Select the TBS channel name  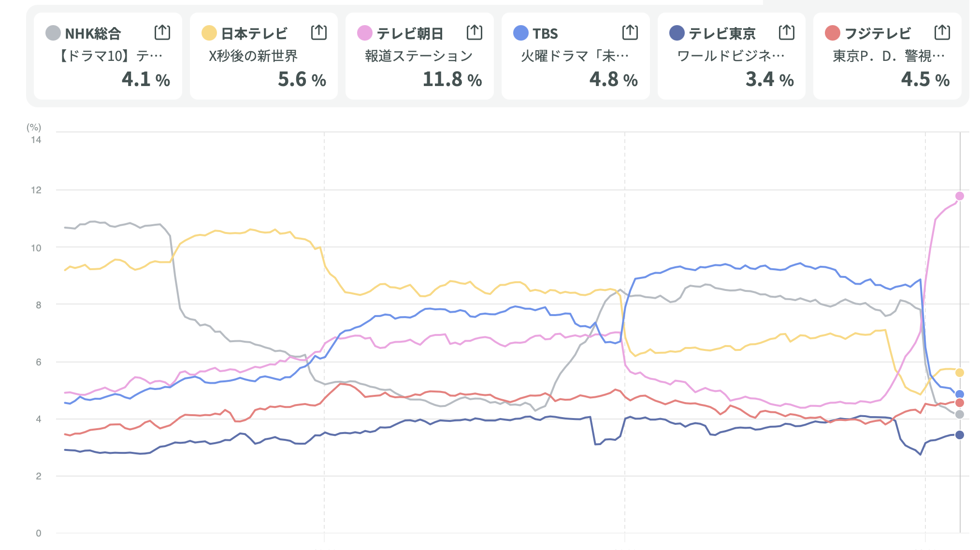(545, 33)
